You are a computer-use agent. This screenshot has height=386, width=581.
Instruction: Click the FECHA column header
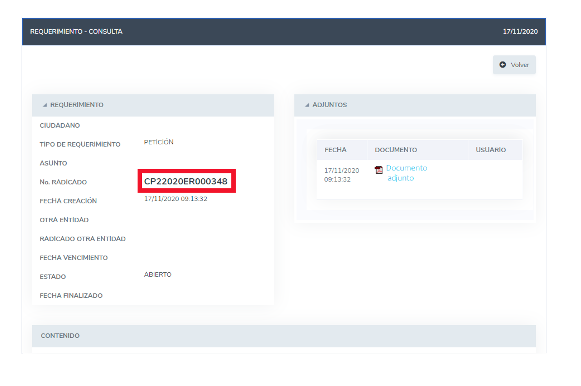(x=335, y=150)
